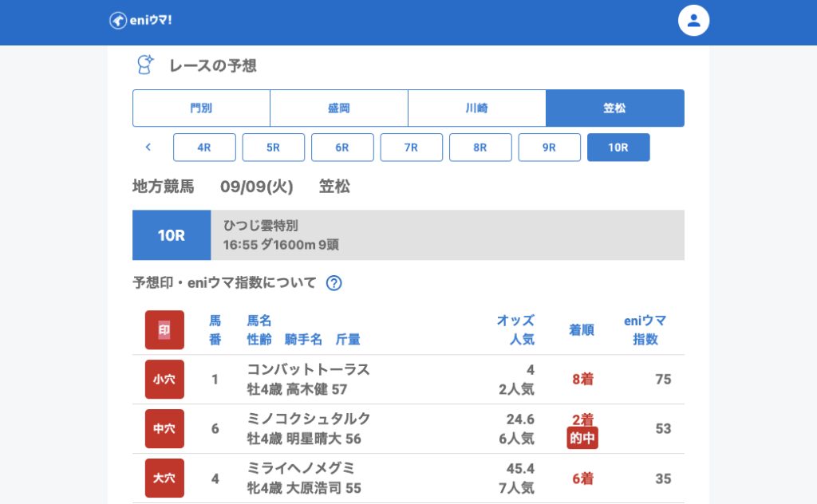Click the 小穴 prediction mark badge
817x504 pixels.
pyautogui.click(x=164, y=380)
